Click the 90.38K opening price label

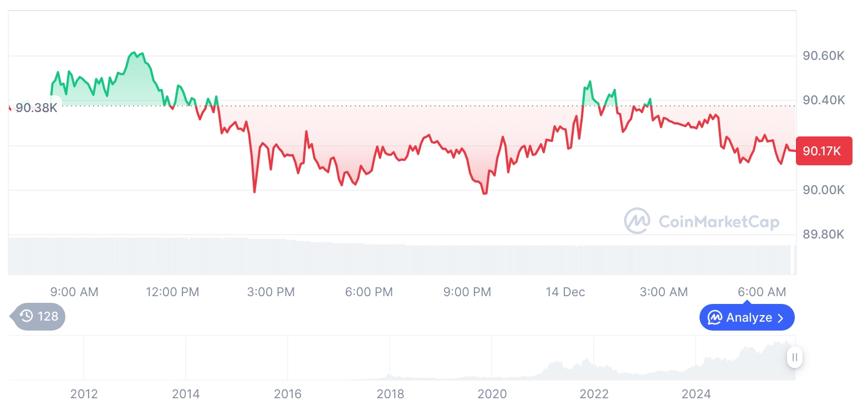[36, 108]
